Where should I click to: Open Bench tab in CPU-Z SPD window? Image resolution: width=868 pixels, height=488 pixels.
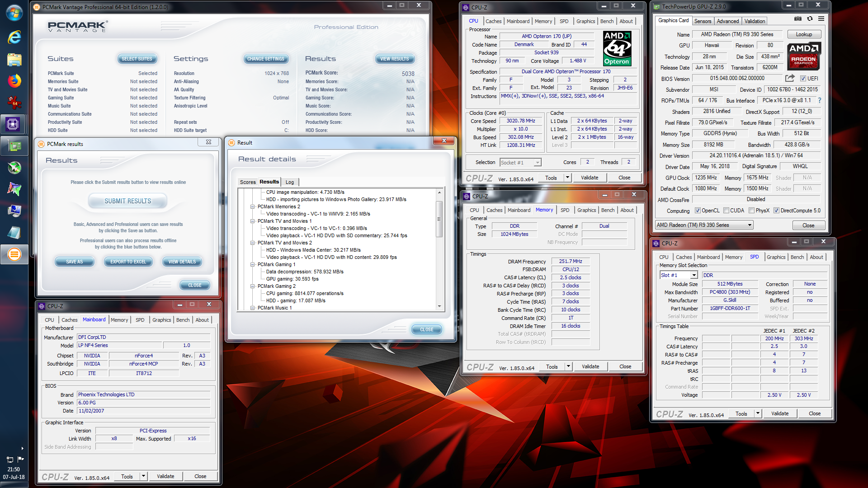(x=797, y=257)
